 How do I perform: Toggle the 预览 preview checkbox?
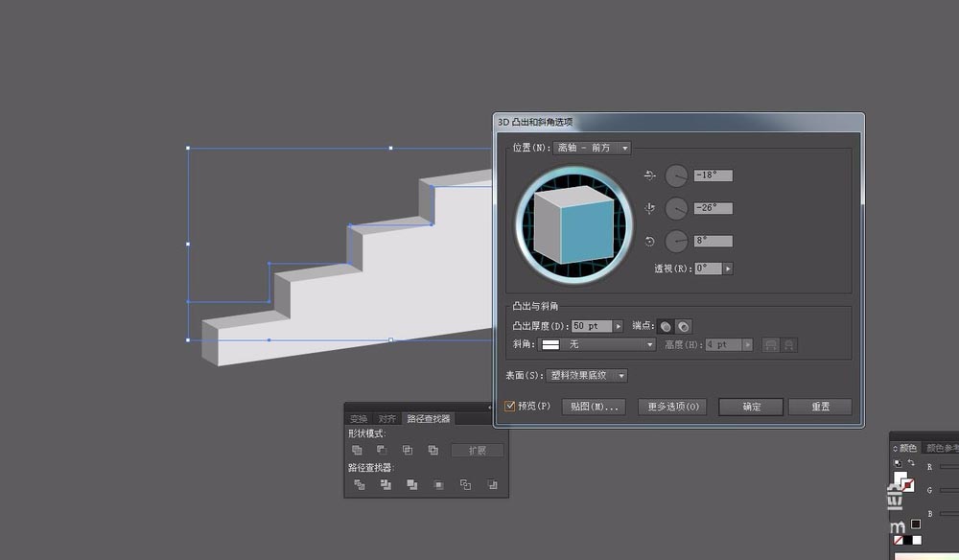pyautogui.click(x=509, y=406)
